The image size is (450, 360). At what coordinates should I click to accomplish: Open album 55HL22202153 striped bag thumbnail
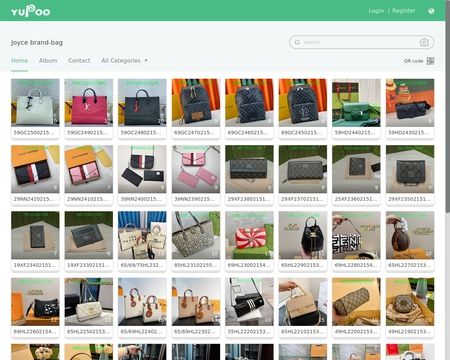coord(249,302)
